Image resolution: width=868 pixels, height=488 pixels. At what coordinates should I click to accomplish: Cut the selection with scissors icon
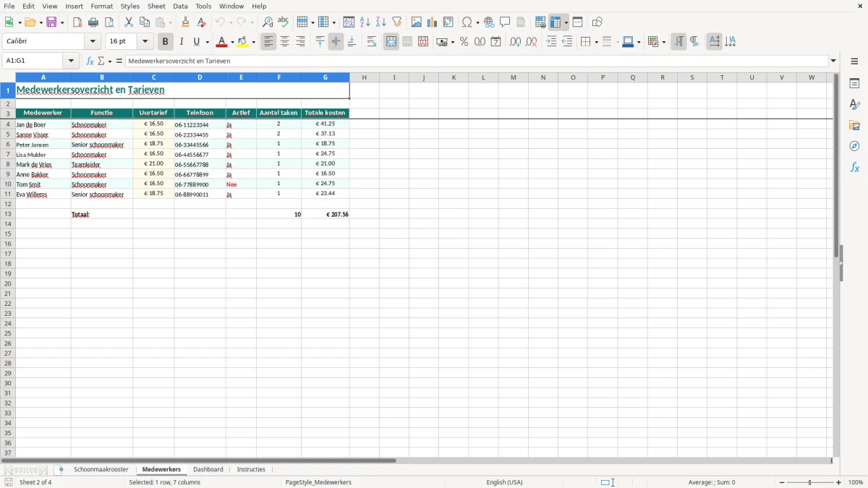point(129,22)
